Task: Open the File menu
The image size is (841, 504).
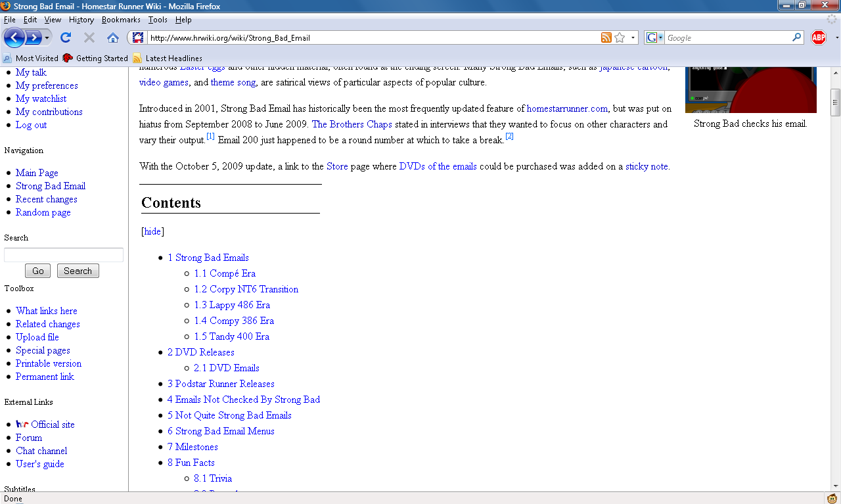Action: coord(10,20)
